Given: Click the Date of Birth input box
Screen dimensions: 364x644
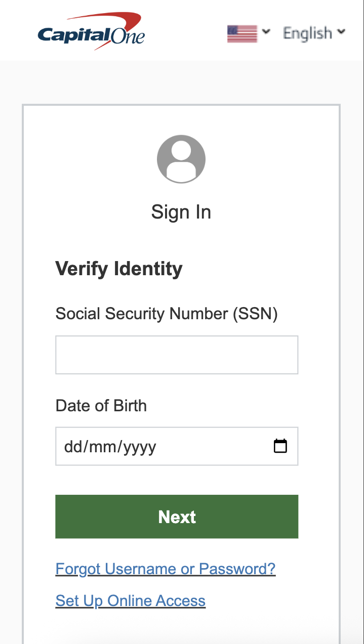Looking at the screenshot, I should (x=177, y=446).
